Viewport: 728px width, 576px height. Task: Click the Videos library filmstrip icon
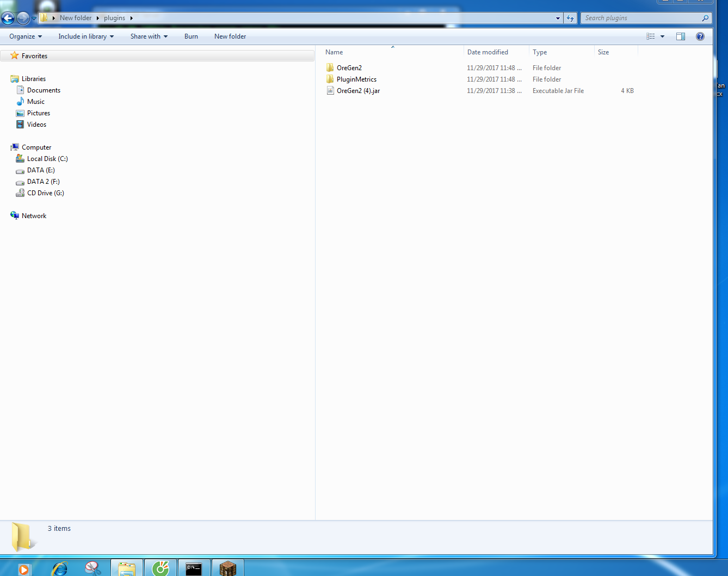20,125
